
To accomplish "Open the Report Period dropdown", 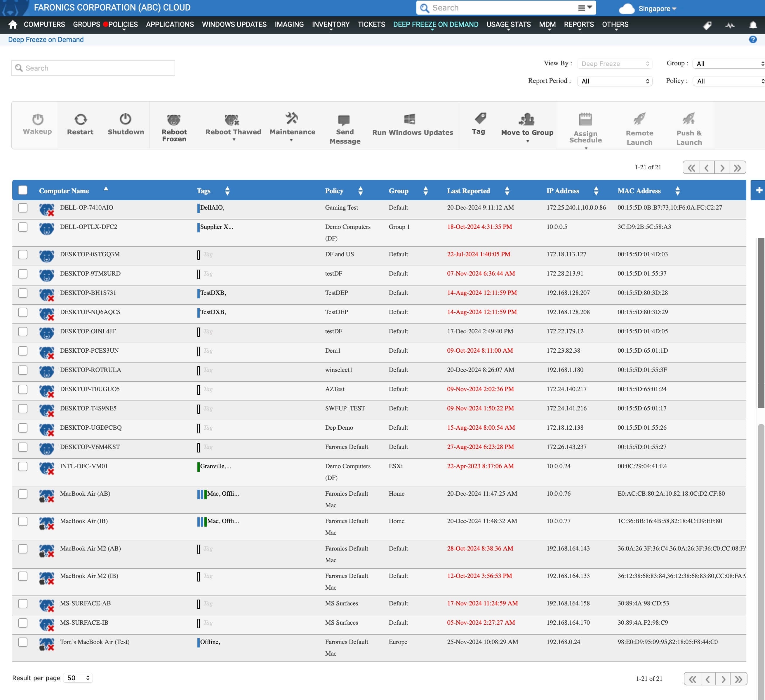I will point(615,81).
